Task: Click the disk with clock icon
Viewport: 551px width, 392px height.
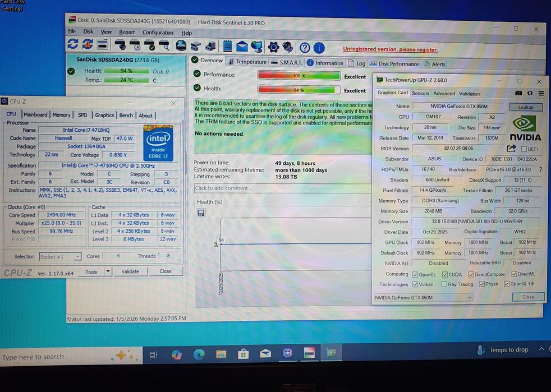Action: tap(135, 45)
